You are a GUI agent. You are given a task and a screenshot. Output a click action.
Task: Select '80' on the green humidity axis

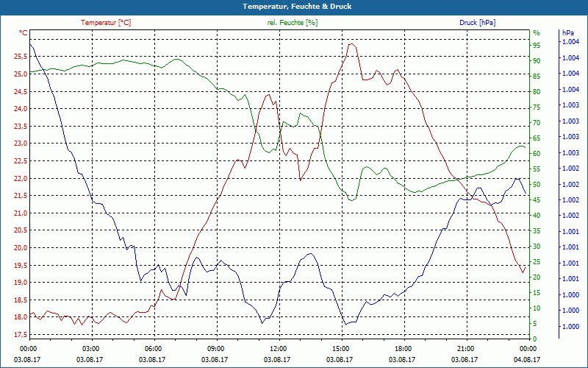click(537, 91)
